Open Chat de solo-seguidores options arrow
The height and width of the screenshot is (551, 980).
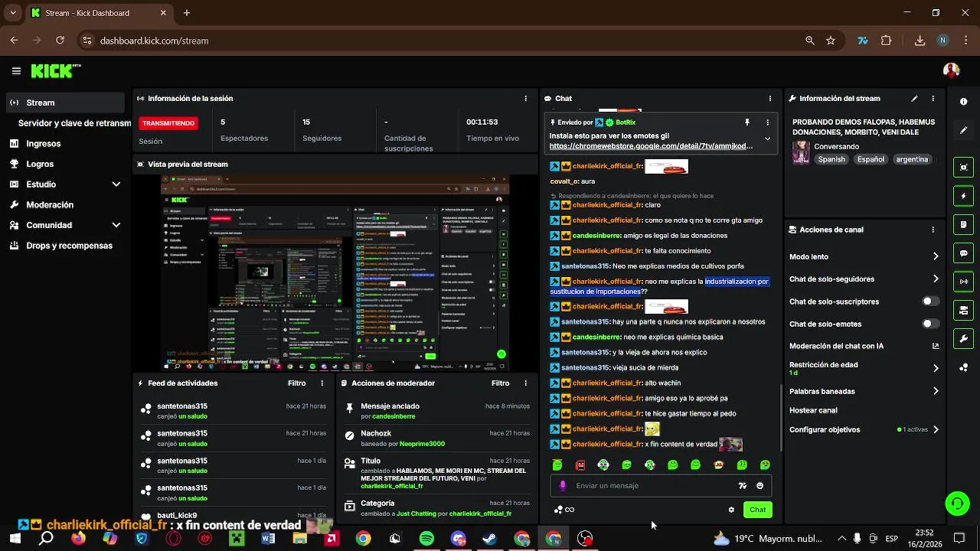coord(936,279)
